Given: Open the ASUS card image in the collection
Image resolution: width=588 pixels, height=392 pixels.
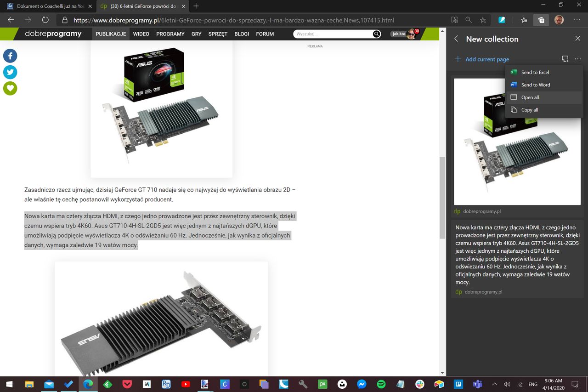Looking at the screenshot, I should coord(517,142).
